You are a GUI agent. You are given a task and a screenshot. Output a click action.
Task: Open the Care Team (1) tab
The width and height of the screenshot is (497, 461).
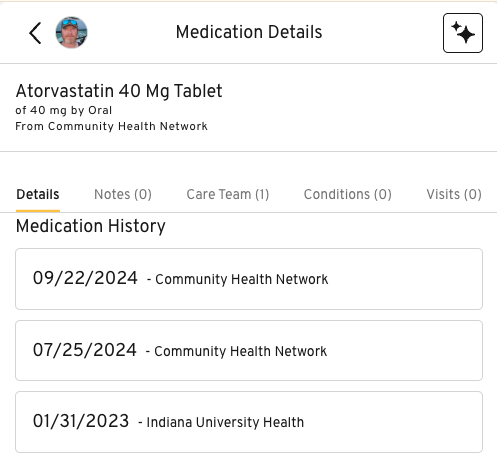click(228, 194)
